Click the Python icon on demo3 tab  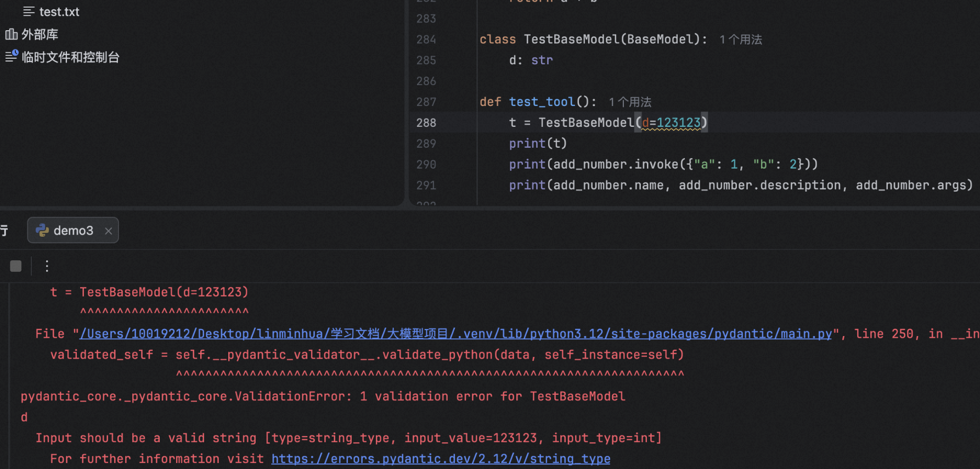click(42, 231)
